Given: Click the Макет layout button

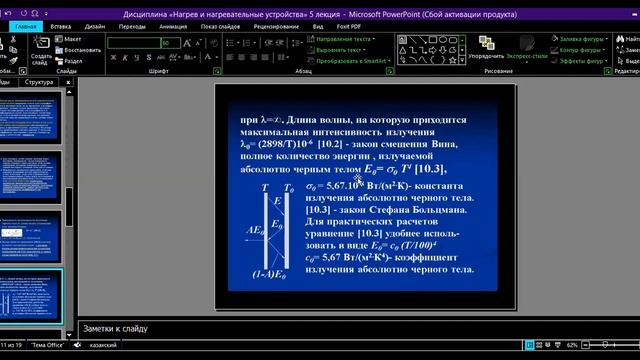Looking at the screenshot, I should (68, 39).
